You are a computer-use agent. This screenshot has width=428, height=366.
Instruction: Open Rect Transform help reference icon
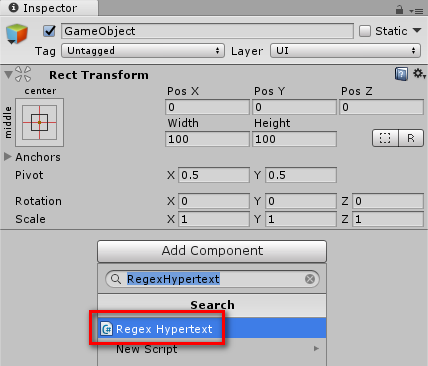pyautogui.click(x=401, y=74)
